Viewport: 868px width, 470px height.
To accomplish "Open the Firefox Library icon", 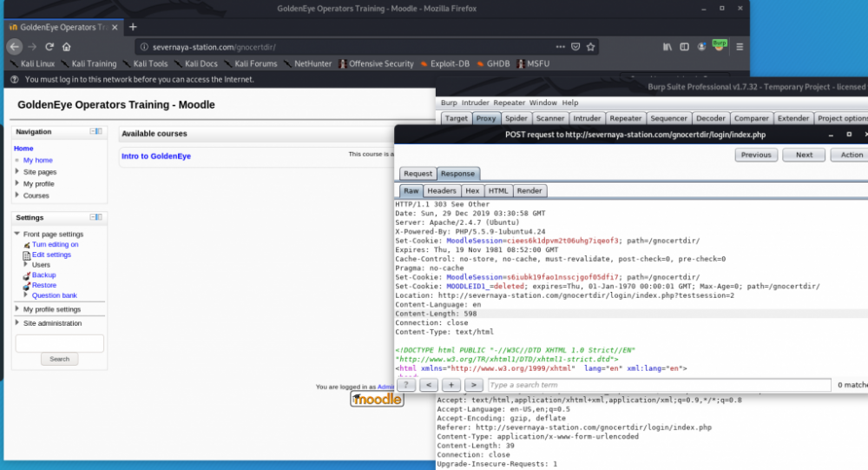I will [x=667, y=47].
